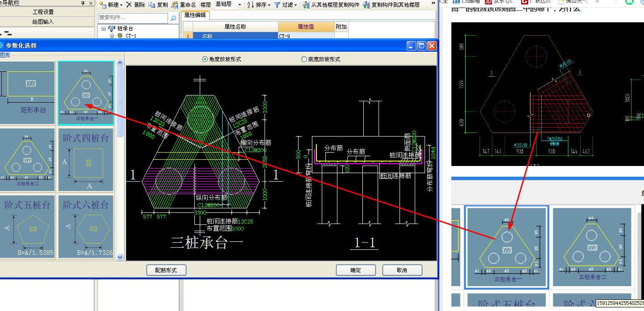
Task: Collapse the CT-1 tree node
Action: [x=112, y=36]
